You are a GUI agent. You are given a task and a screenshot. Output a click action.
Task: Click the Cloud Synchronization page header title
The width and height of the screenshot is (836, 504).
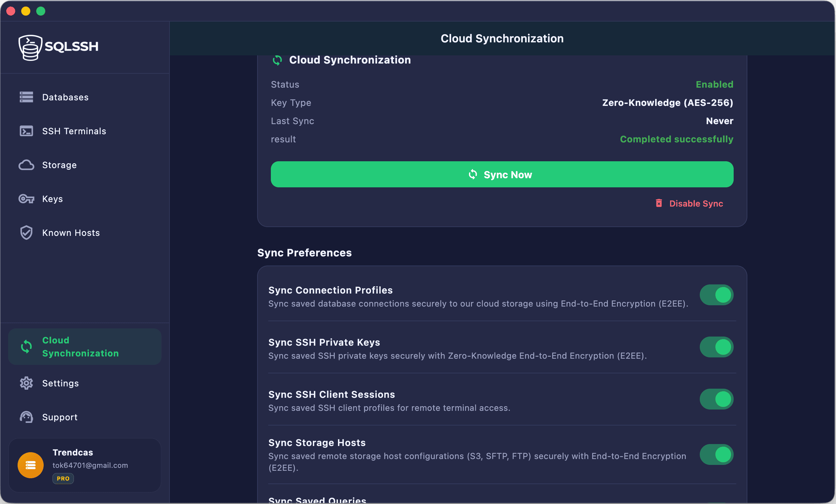502,38
